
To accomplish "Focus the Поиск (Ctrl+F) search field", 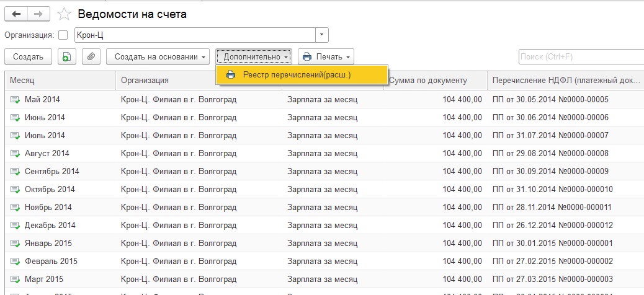I will click(x=581, y=56).
